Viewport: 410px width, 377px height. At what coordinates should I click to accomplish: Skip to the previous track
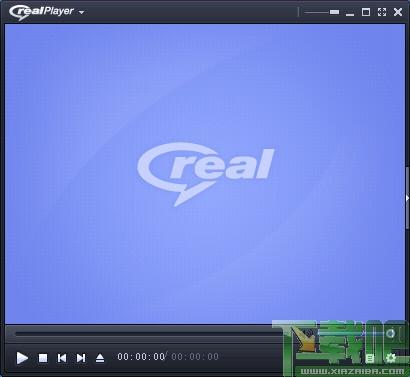62,358
